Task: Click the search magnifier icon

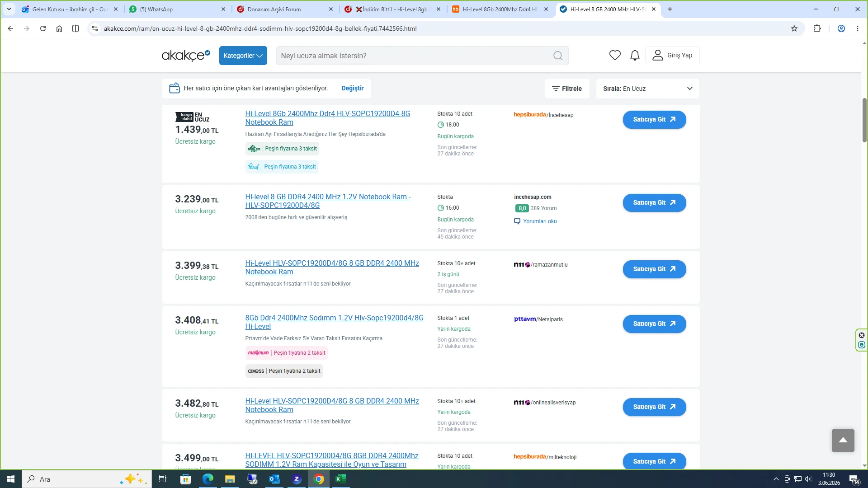Action: 558,56
